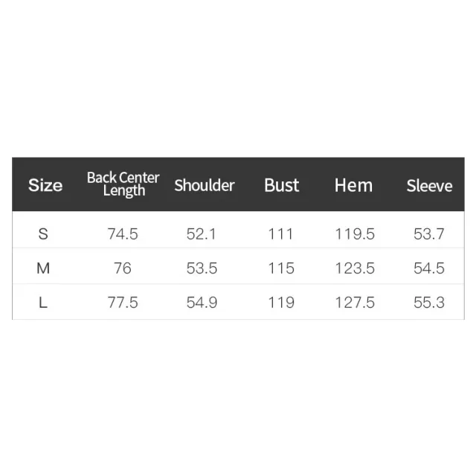Image resolution: width=476 pixels, height=476 pixels.
Task: Click the 53.7 sleeve value
Action: 428,234
